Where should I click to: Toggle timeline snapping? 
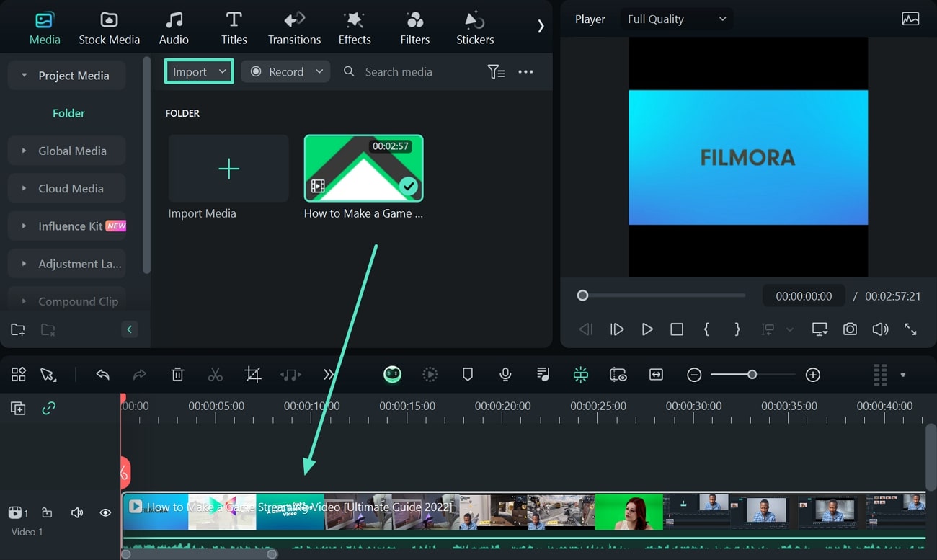[x=581, y=374]
